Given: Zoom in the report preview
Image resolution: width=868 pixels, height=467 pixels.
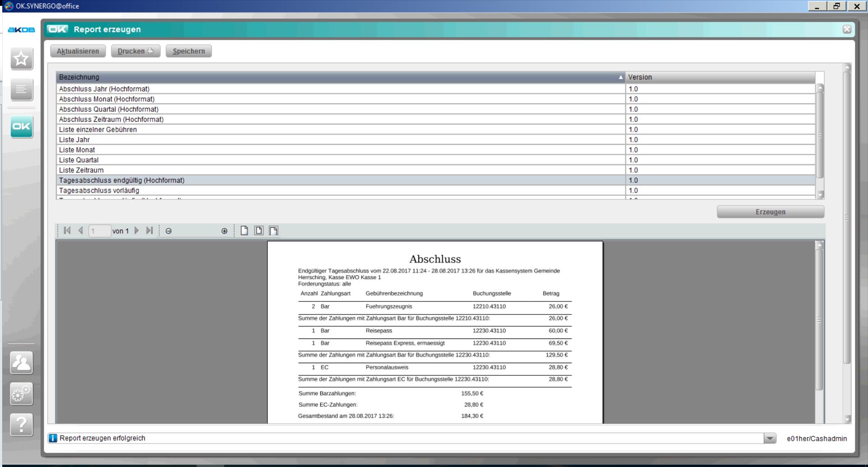Looking at the screenshot, I should (x=224, y=231).
